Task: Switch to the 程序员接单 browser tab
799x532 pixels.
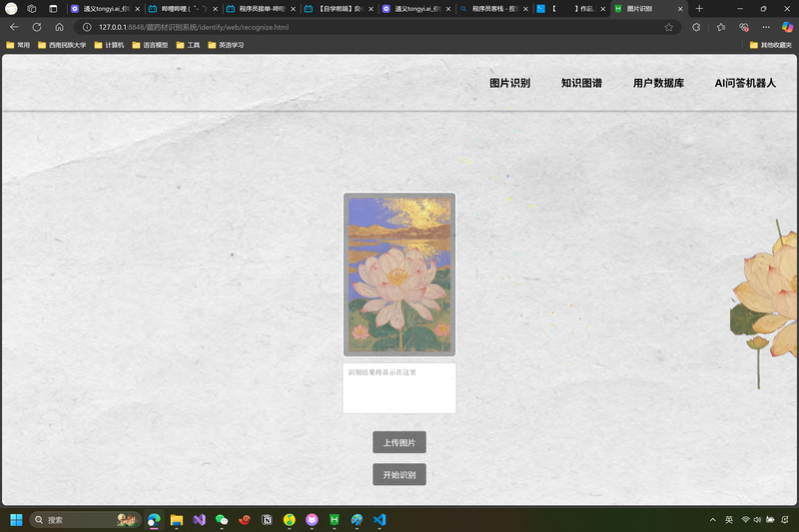Action: click(261, 9)
